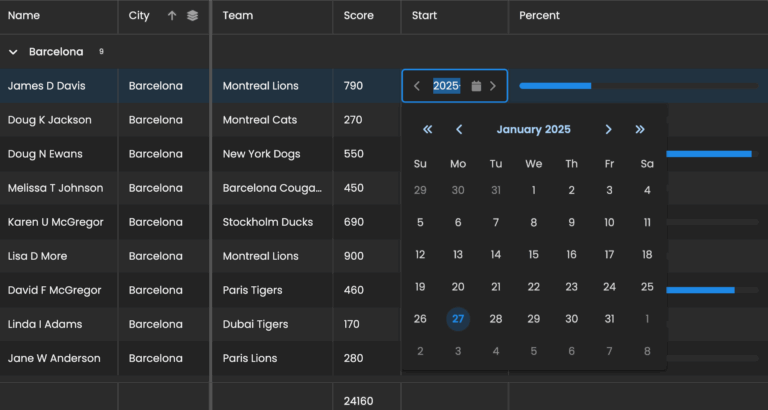The width and height of the screenshot is (768, 410).
Task: Step date back with editor left arrow
Action: tap(417, 86)
